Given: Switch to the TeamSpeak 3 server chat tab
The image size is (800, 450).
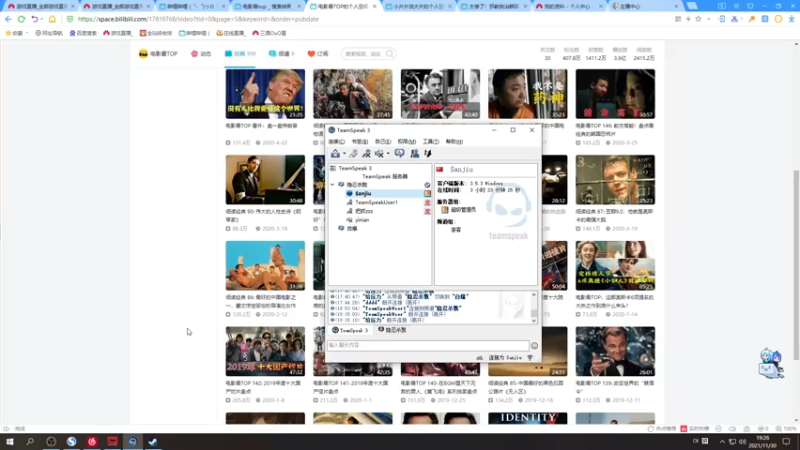Looking at the screenshot, I should tap(350, 330).
